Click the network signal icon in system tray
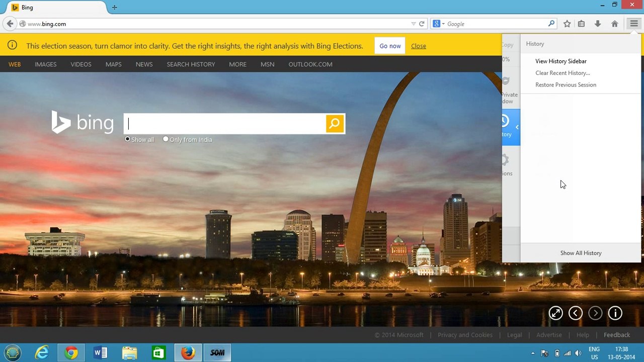 [x=567, y=353]
